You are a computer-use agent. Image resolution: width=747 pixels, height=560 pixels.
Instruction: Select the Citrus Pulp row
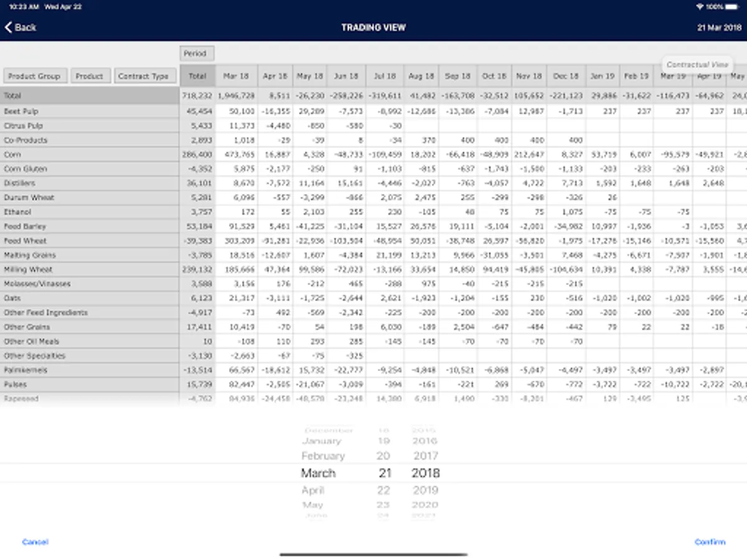(90, 126)
